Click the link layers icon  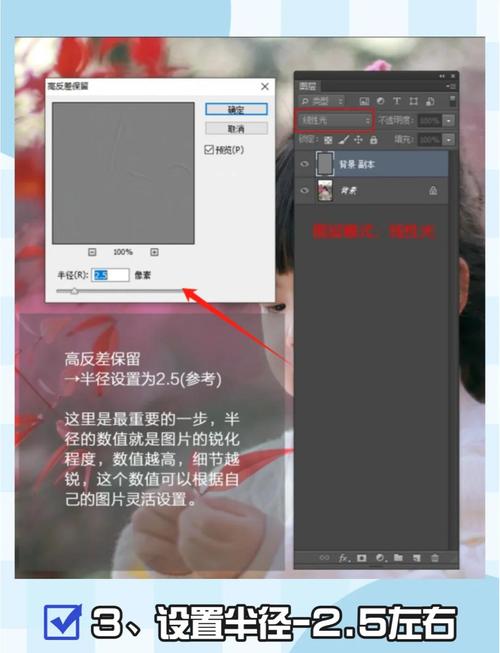[x=324, y=557]
